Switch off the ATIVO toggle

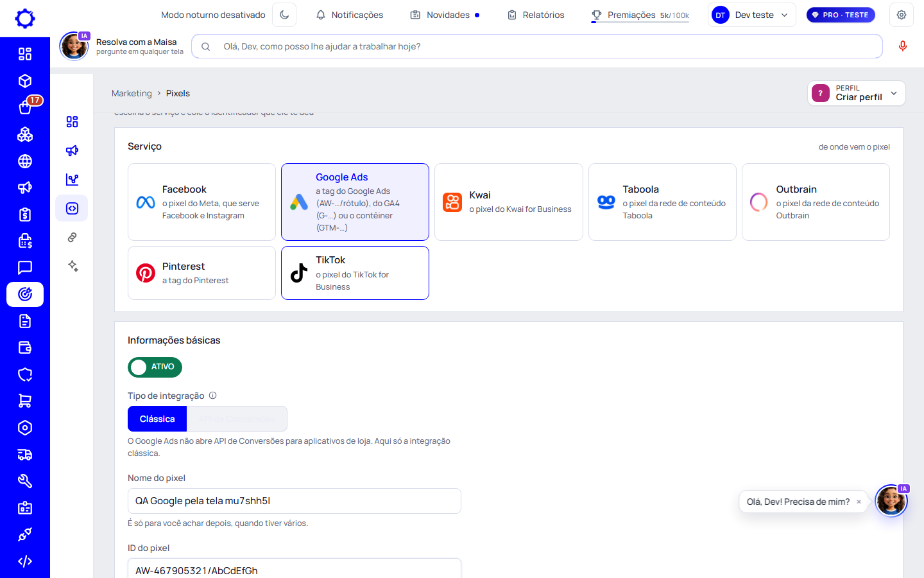pos(155,367)
